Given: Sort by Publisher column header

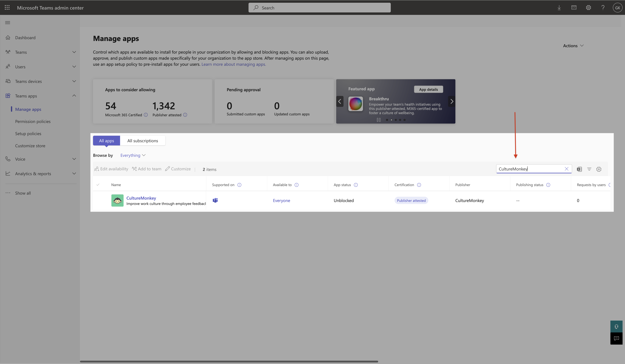Looking at the screenshot, I should pos(463,185).
